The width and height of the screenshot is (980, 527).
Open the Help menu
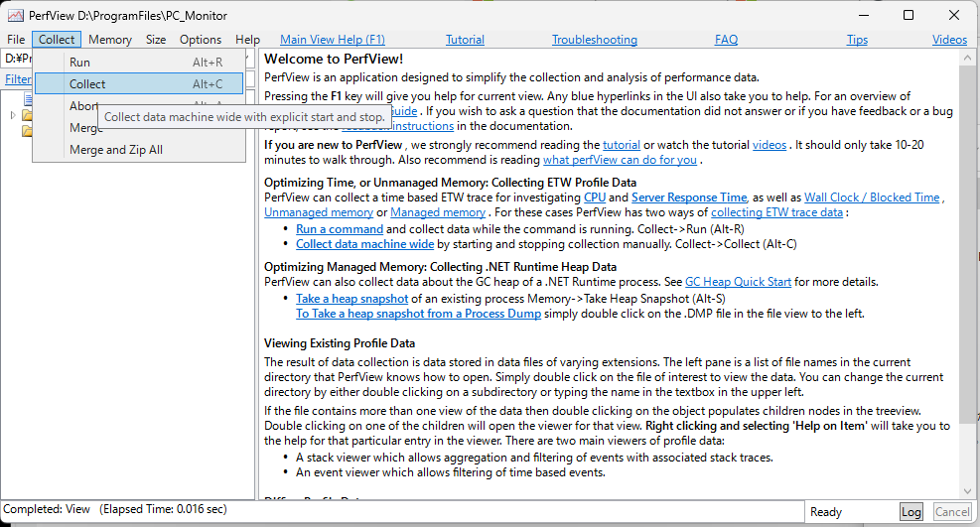click(247, 40)
